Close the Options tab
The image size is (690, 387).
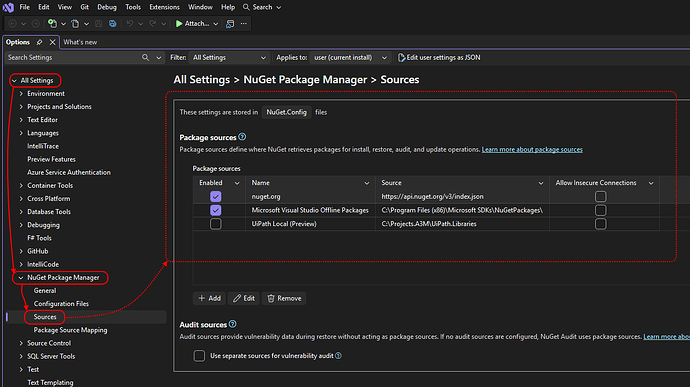(52, 42)
